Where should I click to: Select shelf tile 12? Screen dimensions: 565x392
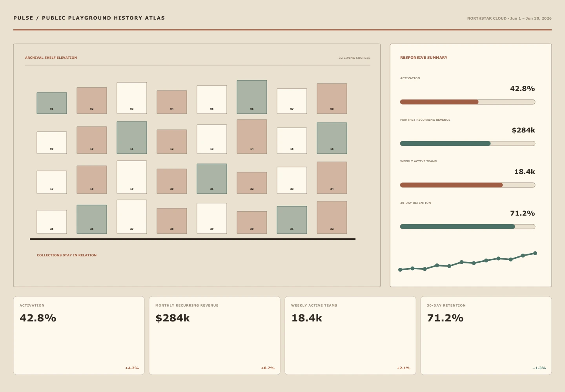[172, 142]
